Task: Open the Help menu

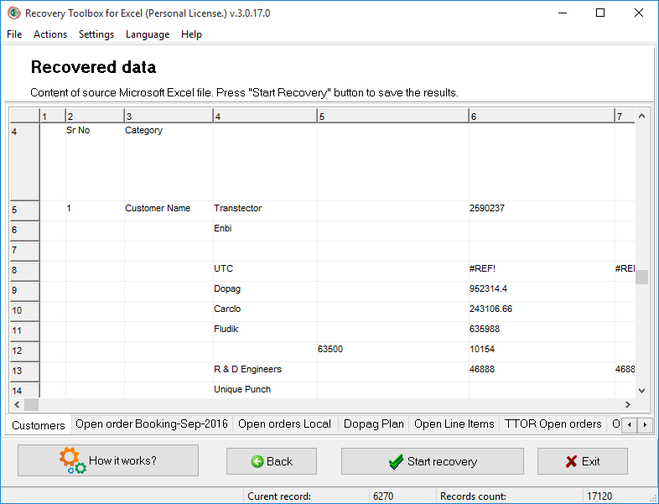Action: [191, 34]
